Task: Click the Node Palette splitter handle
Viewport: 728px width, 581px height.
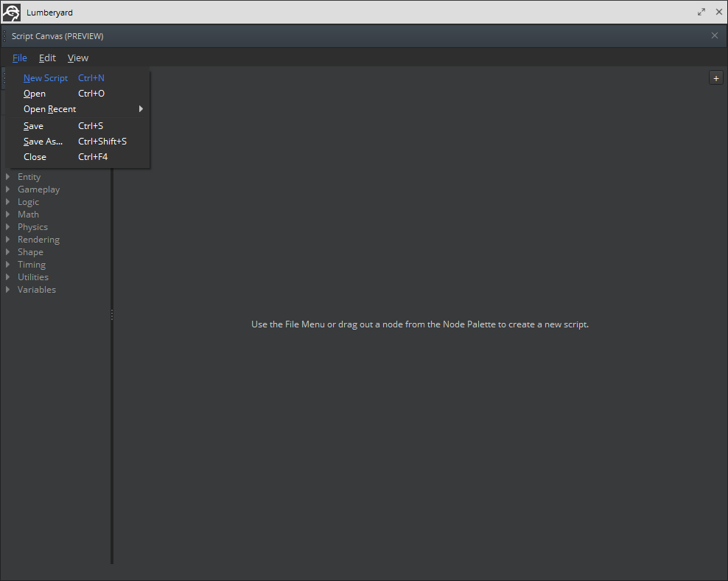Action: point(112,315)
